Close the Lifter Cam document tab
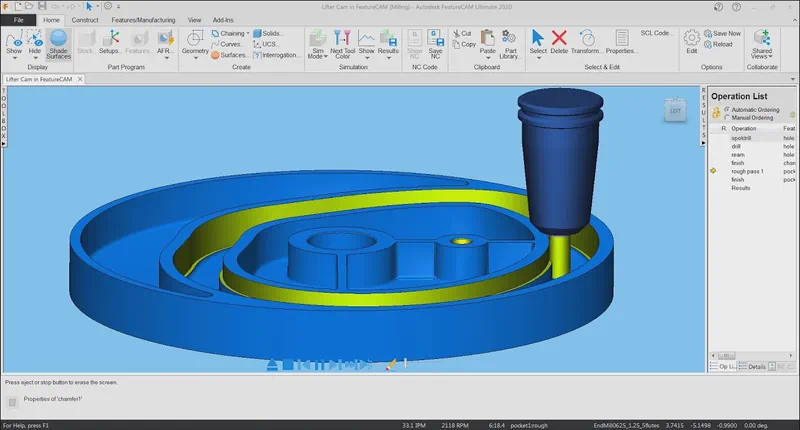800x430 pixels. (x=80, y=79)
